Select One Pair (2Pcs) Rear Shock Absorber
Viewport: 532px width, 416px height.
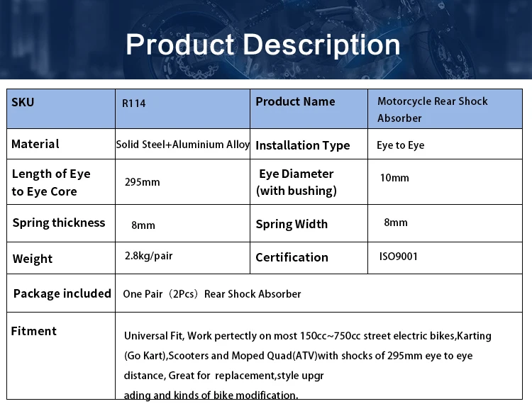212,294
